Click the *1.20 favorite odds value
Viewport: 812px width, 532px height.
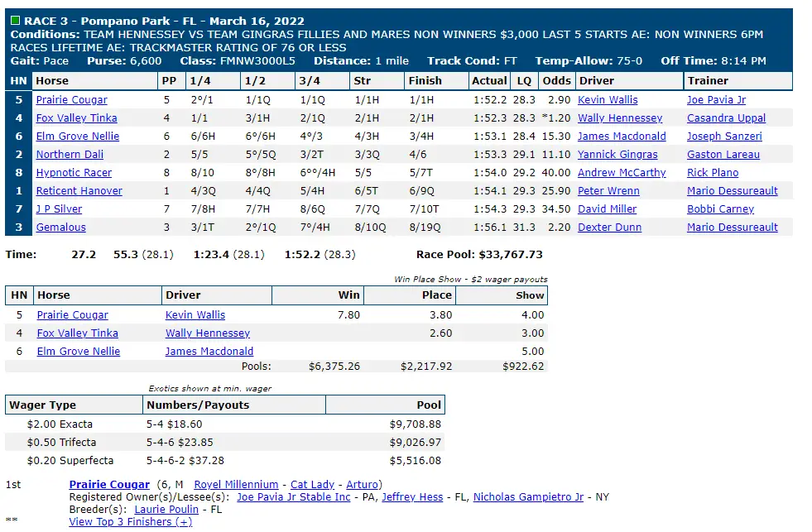[x=555, y=118]
